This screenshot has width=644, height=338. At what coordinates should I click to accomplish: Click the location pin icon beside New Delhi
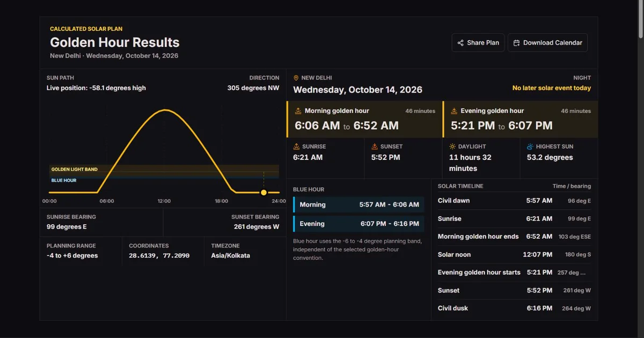[x=296, y=78]
